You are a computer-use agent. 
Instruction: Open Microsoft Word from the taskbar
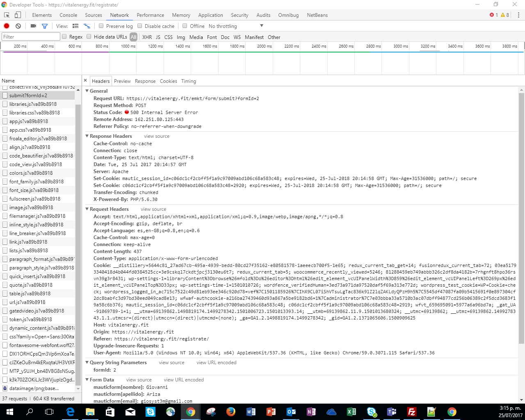[251, 412]
